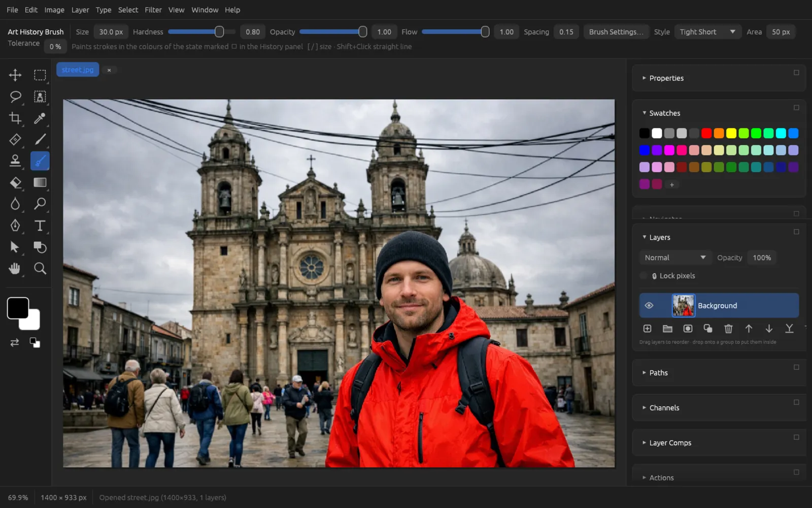This screenshot has height=508, width=812.
Task: Select the Lasso tool
Action: pos(15,97)
